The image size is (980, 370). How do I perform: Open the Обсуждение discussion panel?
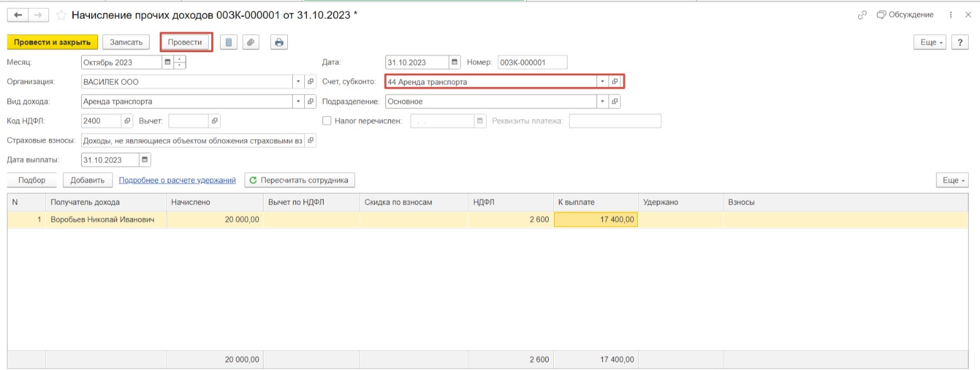[905, 14]
